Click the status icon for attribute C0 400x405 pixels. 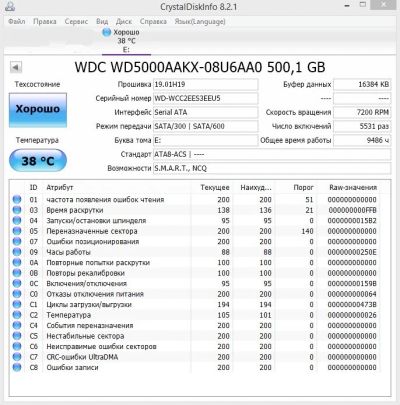[17, 294]
